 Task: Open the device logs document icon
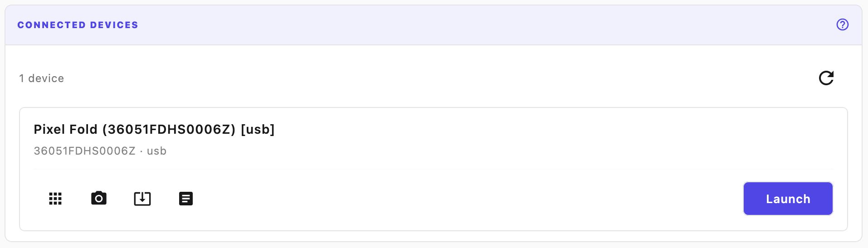[186, 199]
